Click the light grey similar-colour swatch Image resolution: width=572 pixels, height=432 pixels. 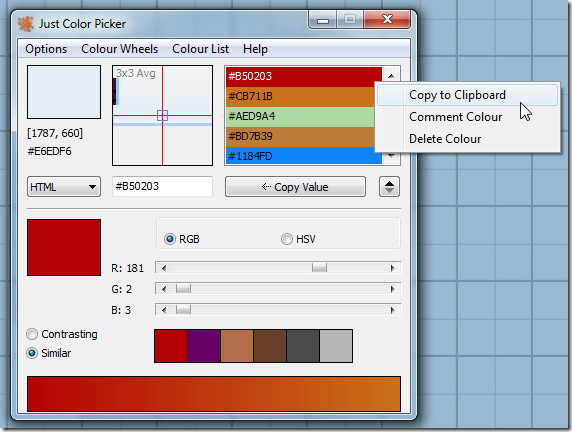[x=336, y=346]
